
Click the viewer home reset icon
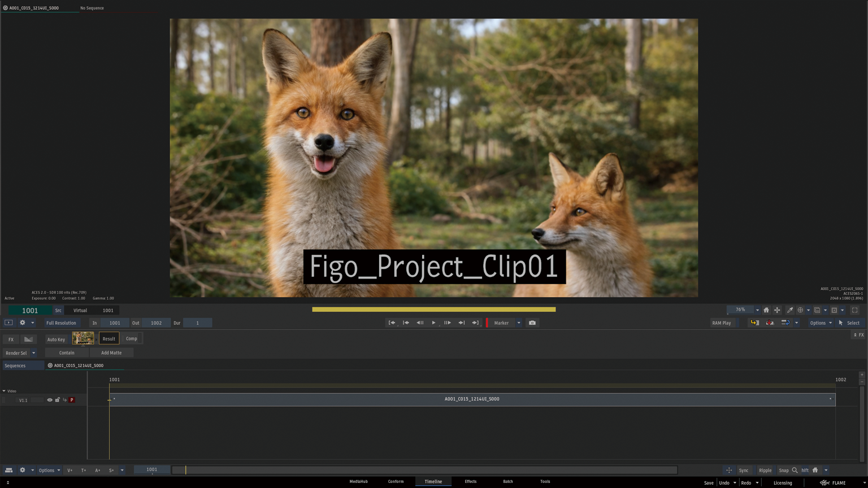point(766,310)
